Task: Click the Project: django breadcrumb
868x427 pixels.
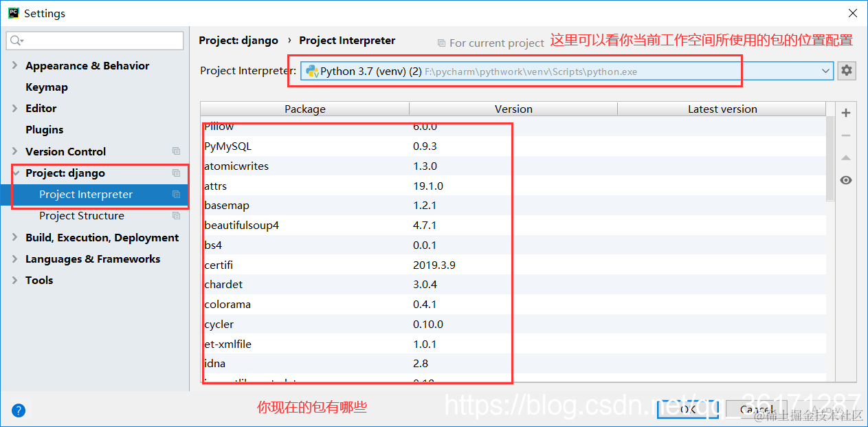Action: 238,41
